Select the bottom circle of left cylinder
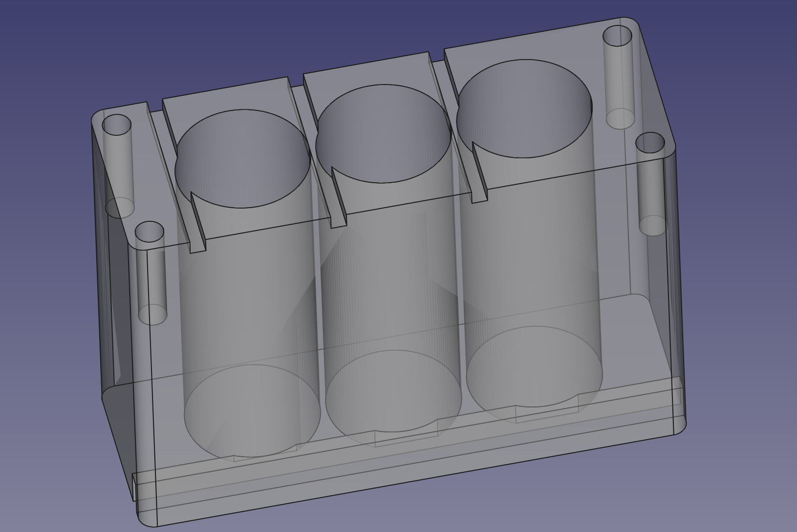 point(252,411)
